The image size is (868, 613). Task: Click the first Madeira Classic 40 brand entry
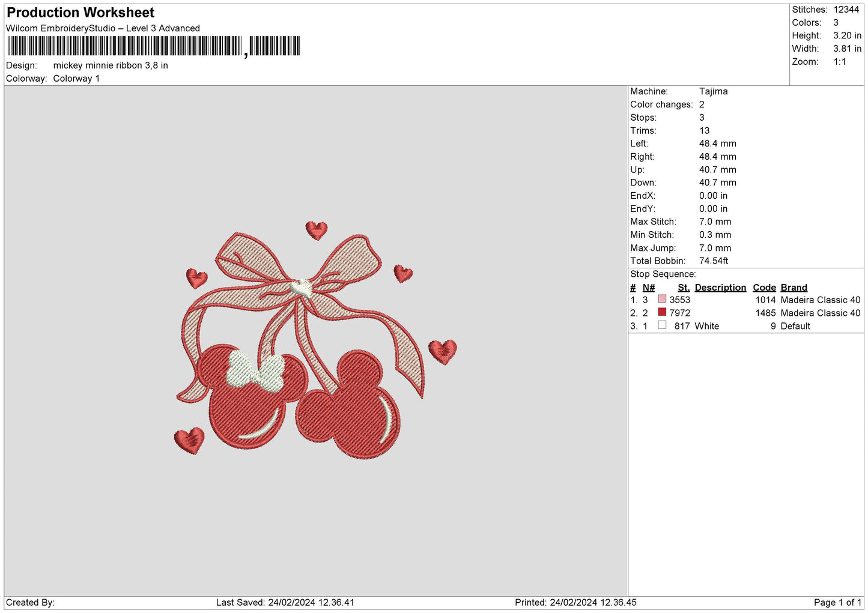[x=821, y=300]
